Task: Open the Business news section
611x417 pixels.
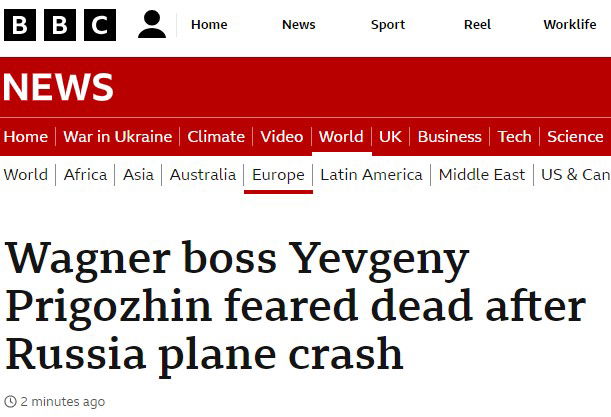Action: click(450, 137)
